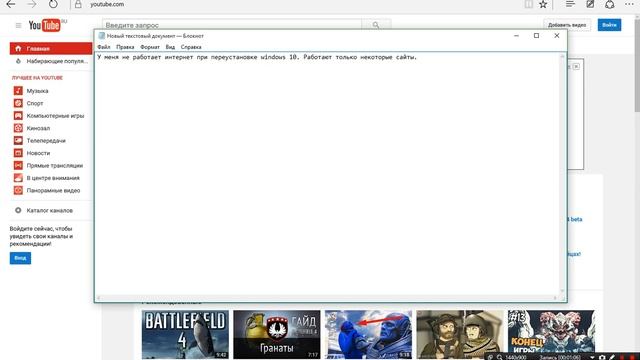Open the Гранаты guide video thumbnail

[277, 334]
